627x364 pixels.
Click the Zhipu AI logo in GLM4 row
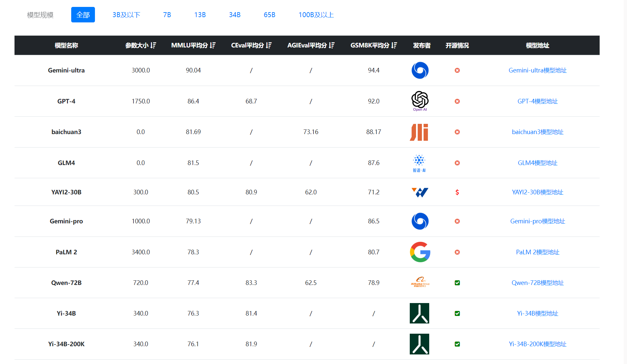419,163
